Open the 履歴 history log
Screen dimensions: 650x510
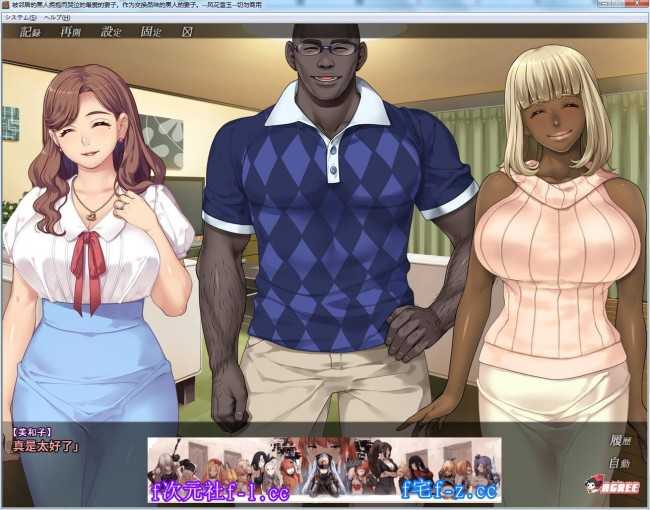click(618, 440)
